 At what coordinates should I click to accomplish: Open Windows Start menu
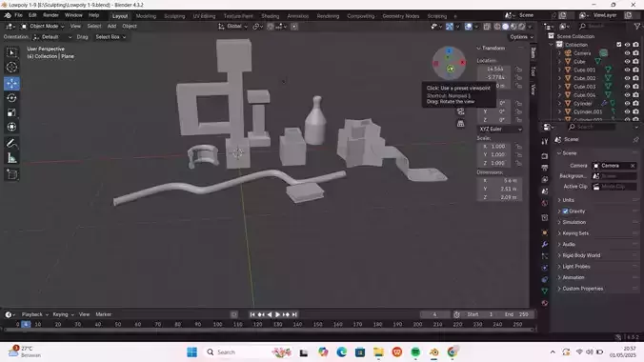tap(191, 352)
